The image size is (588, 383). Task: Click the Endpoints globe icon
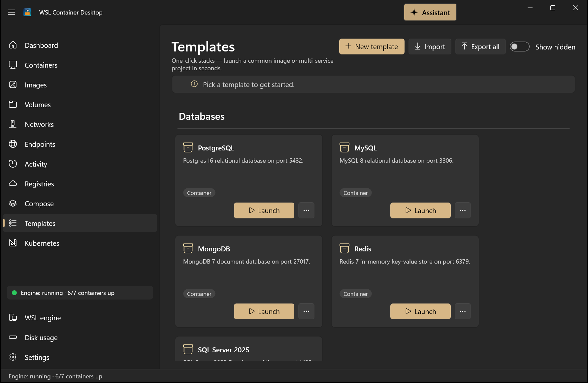13,144
